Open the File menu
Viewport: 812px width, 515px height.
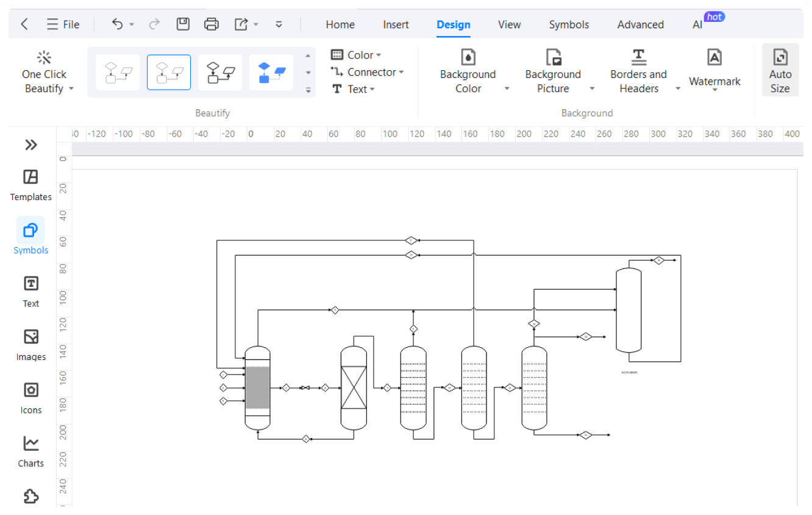coord(63,24)
